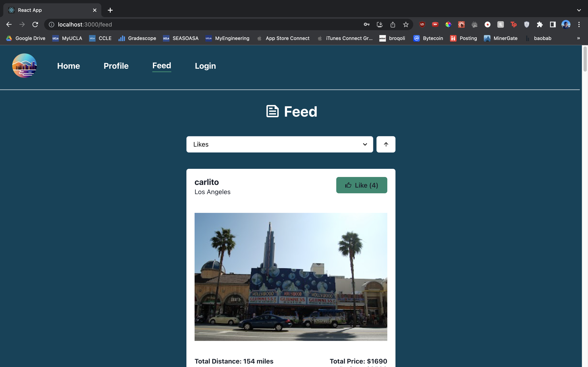Click the app logo in navbar

(x=24, y=65)
